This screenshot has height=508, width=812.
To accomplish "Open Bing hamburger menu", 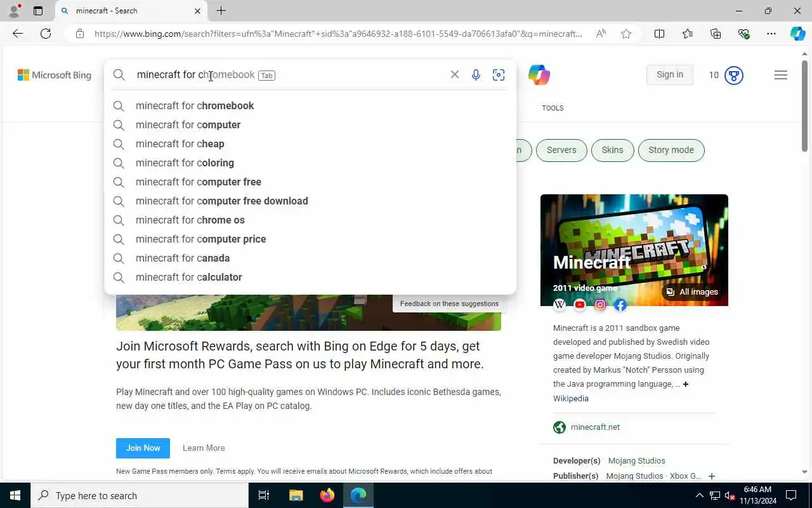I will tap(781, 75).
